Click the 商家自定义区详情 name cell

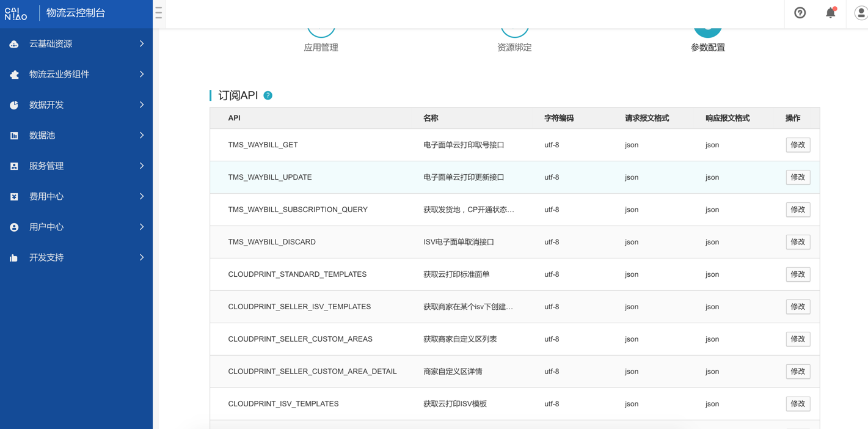pyautogui.click(x=453, y=372)
